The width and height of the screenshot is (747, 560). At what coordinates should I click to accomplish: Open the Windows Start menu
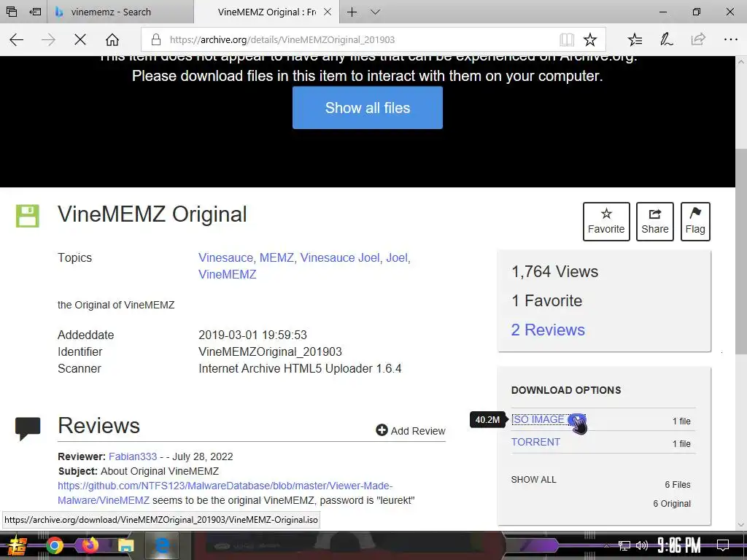click(17, 545)
